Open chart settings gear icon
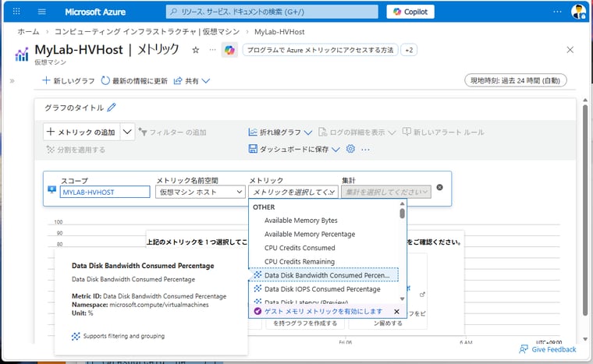 click(350, 149)
